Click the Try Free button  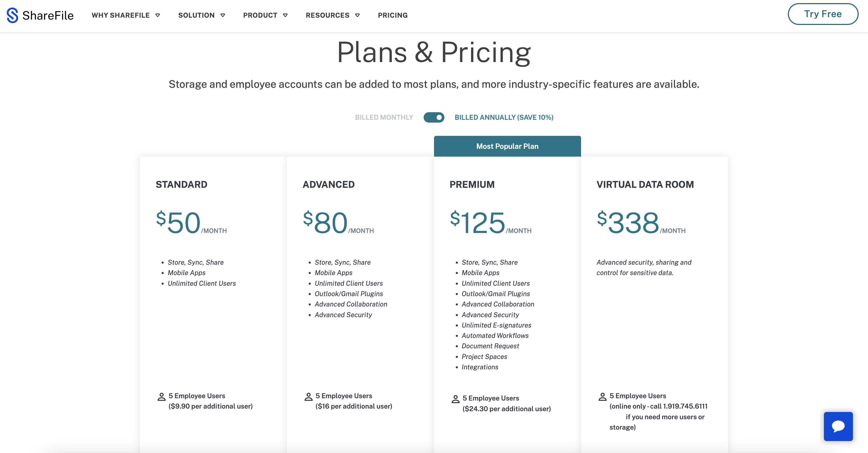tap(823, 14)
